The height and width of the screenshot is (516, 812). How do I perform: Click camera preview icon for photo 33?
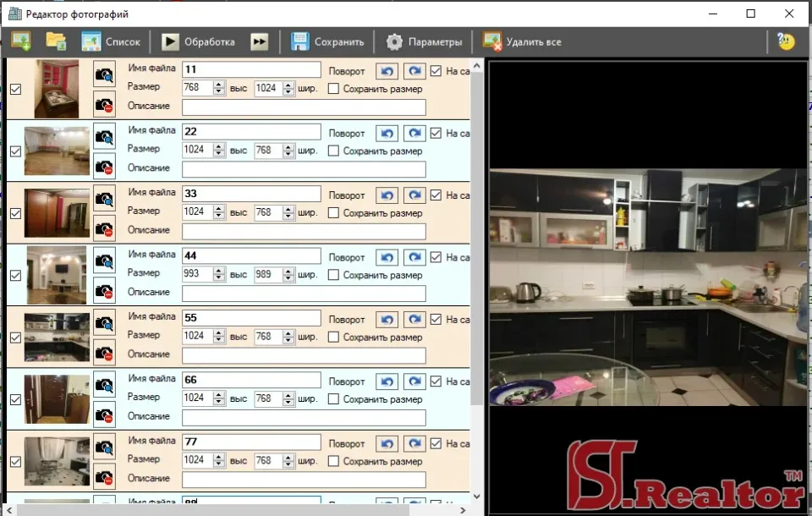(105, 199)
